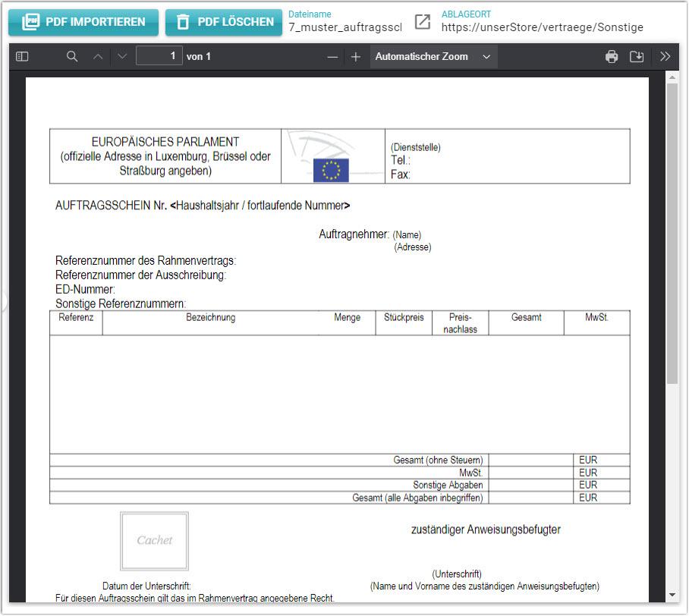Click the PDF IMPORTIEREN button
This screenshot has height=616, width=689.
click(83, 22)
